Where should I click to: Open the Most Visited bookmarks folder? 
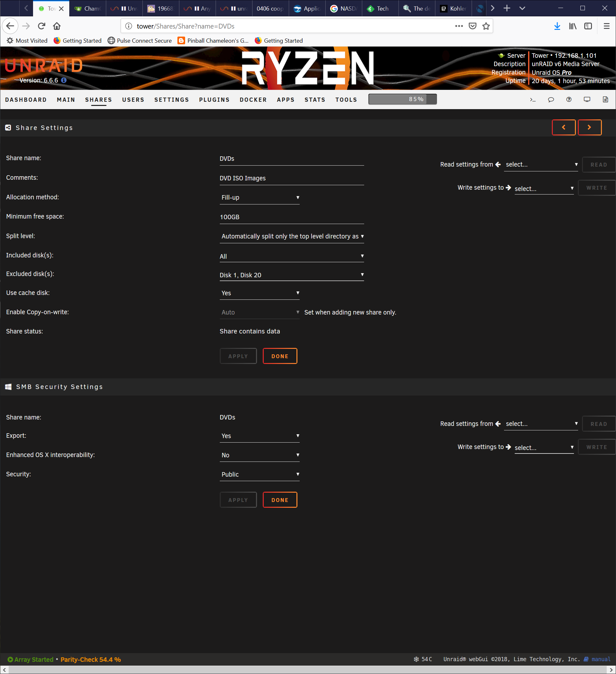coord(27,41)
